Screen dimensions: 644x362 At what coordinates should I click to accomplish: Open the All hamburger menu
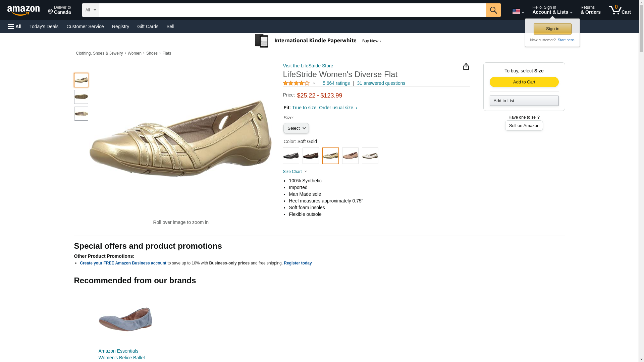pyautogui.click(x=15, y=26)
